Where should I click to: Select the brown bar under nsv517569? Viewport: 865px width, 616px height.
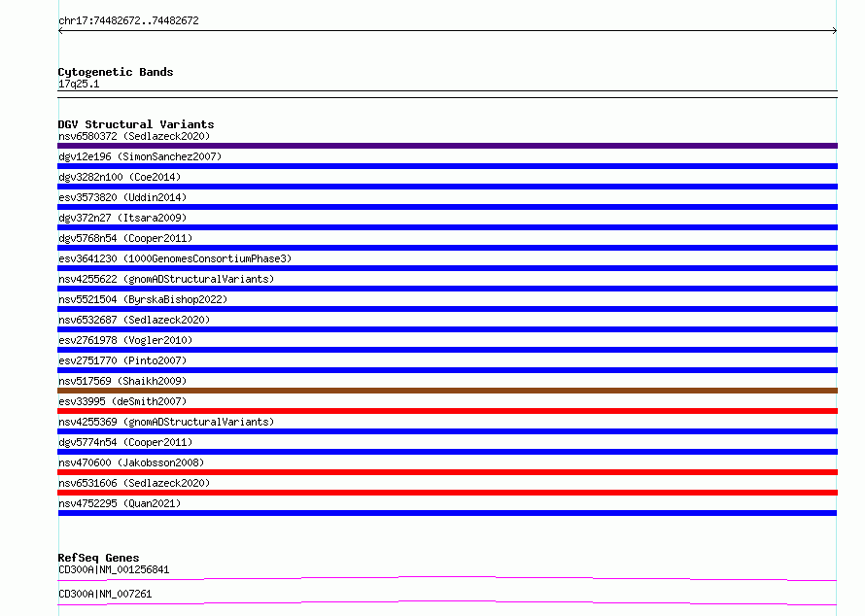pos(447,391)
